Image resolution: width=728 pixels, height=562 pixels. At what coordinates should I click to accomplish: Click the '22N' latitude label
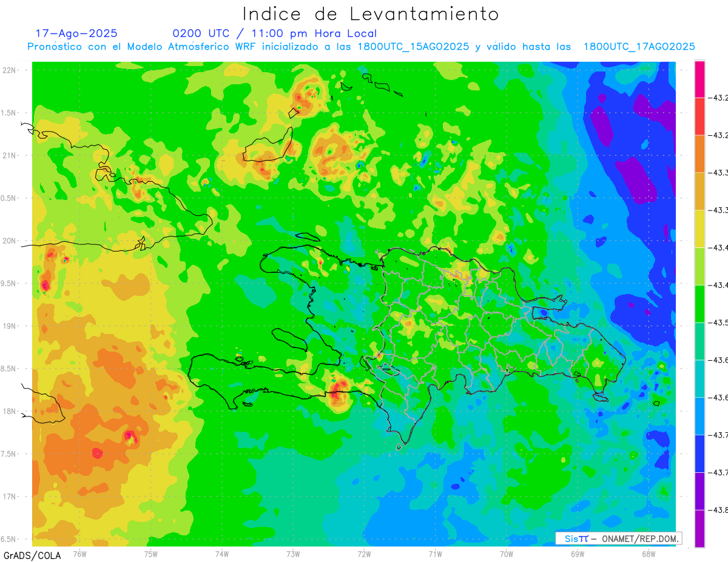[x=10, y=70]
